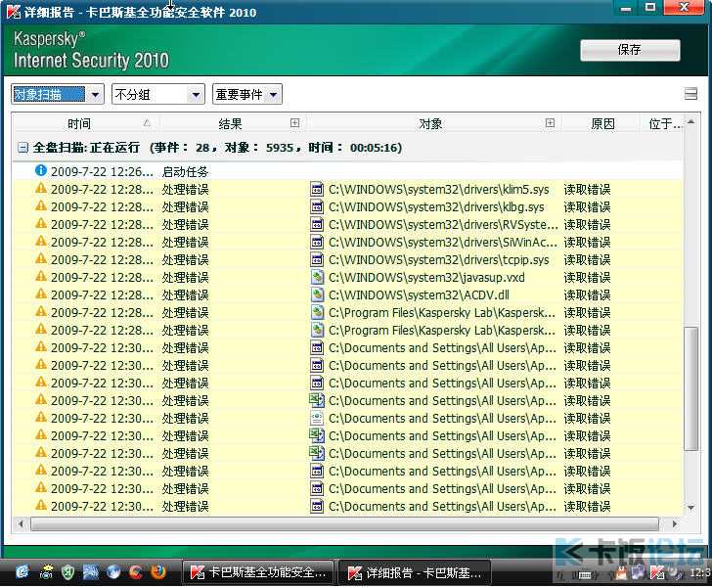The width and height of the screenshot is (712, 588).
Task: Click the blue info icon of 启动任务 row
Action: tap(41, 170)
